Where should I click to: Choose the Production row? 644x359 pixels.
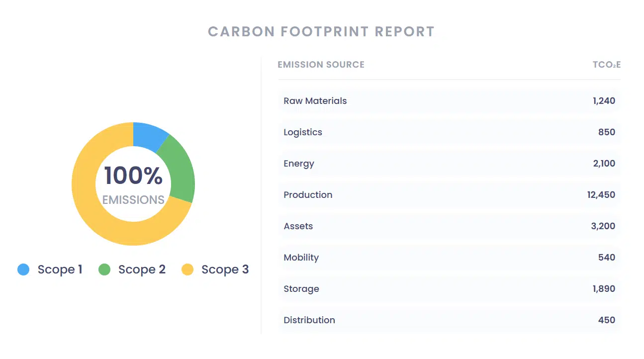coord(449,195)
